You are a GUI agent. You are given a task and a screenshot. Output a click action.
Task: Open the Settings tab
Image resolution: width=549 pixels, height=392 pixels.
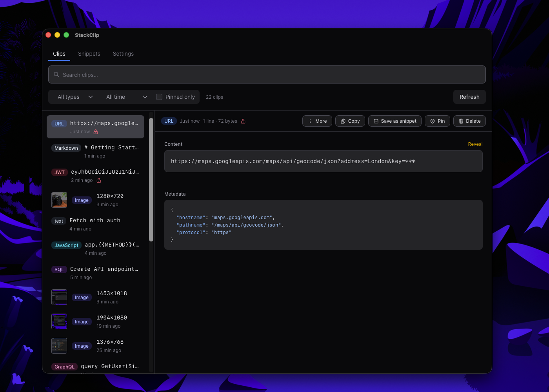click(x=123, y=54)
